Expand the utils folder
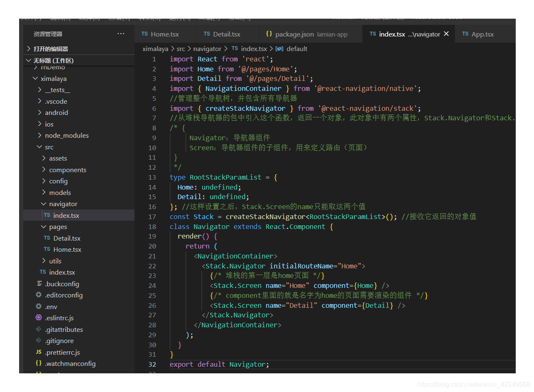 point(79,261)
